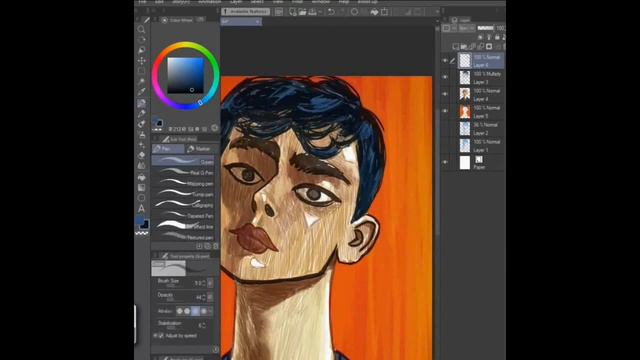Open the Window menu in the menu bar

[321, 2]
